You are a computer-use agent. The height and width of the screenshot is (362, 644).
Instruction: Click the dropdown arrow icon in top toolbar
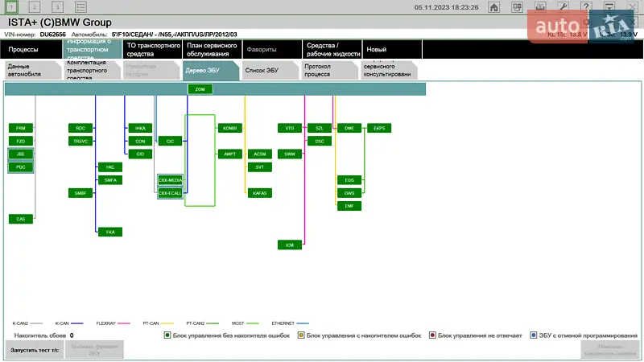[x=609, y=6]
